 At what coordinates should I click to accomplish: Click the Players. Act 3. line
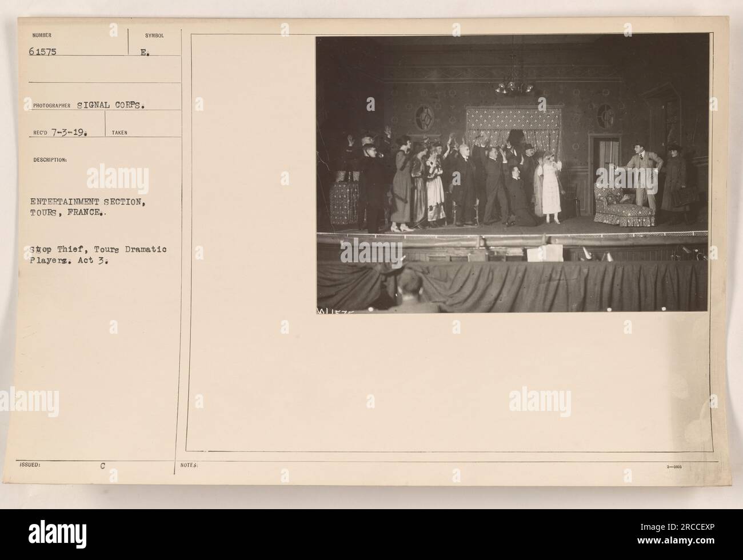tap(71, 261)
